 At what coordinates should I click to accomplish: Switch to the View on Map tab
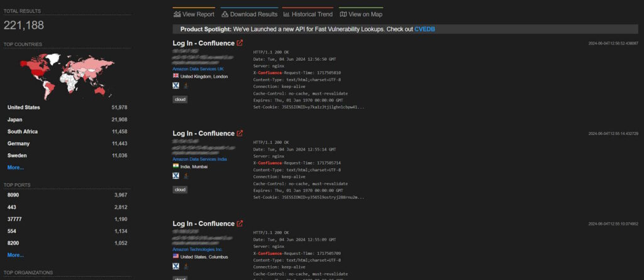pos(361,14)
